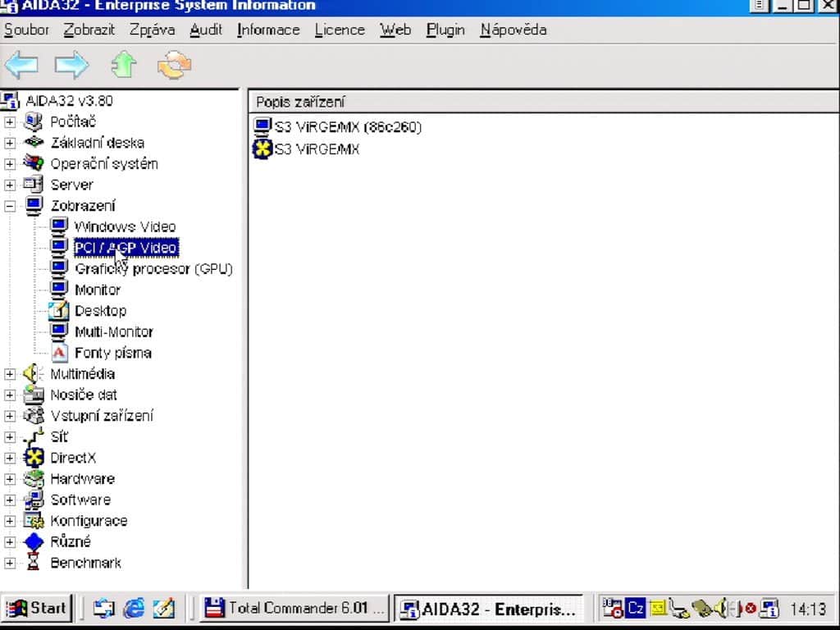
Task: Click the Start button
Action: tap(36, 608)
